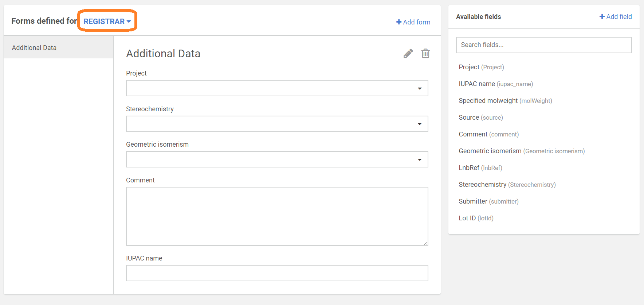
Task: Select Submitter (submitter) field
Action: click(488, 201)
